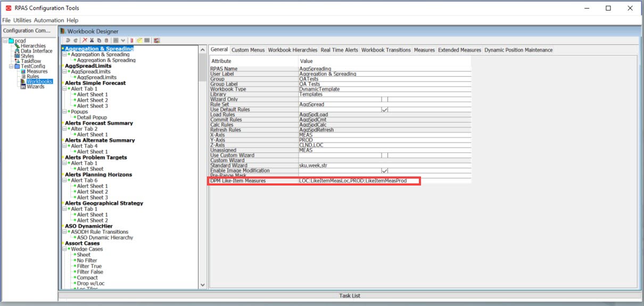Click the down-arrow icon in the designer toolbar
644x306 pixels.
tap(123, 41)
